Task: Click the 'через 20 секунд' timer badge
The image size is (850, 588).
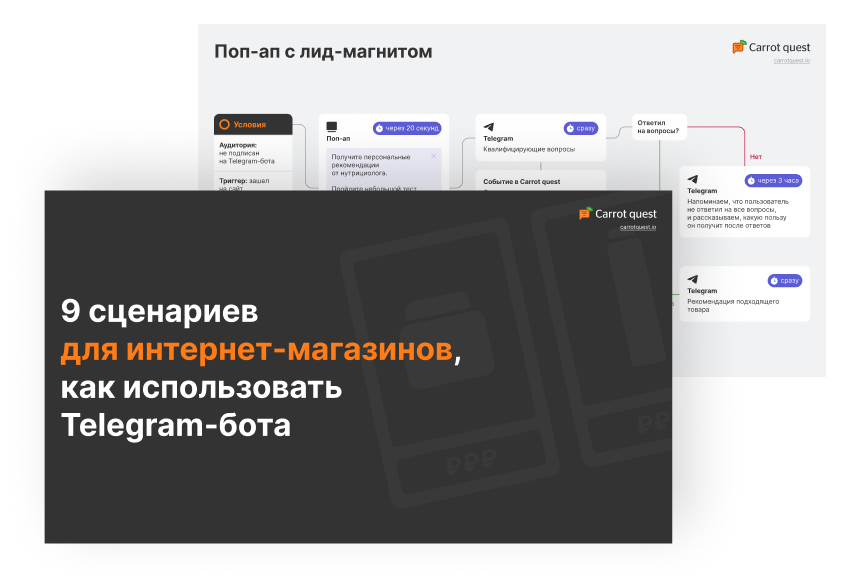Action: [x=407, y=128]
